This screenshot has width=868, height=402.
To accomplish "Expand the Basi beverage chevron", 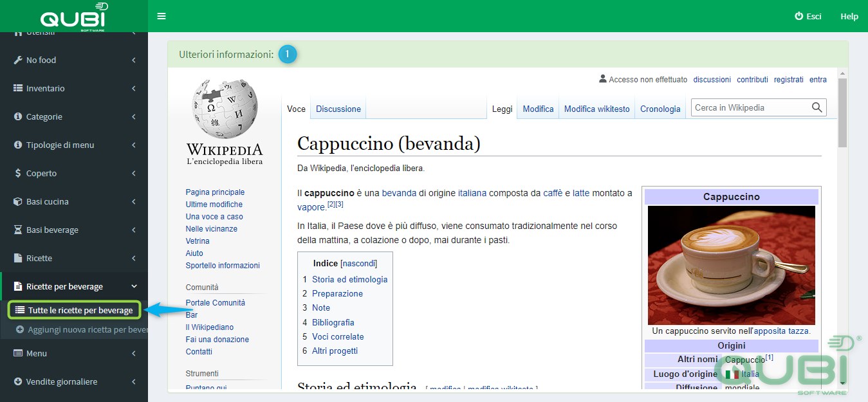I will [x=134, y=230].
